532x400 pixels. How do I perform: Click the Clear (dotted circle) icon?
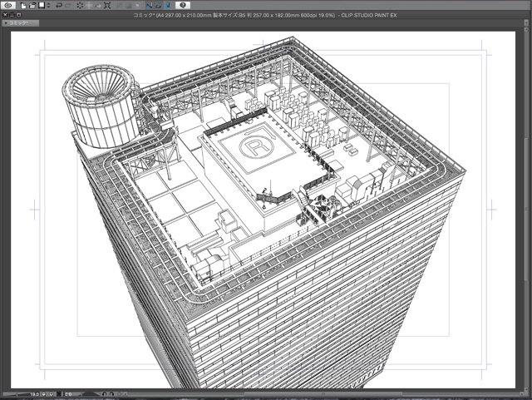pos(80,6)
